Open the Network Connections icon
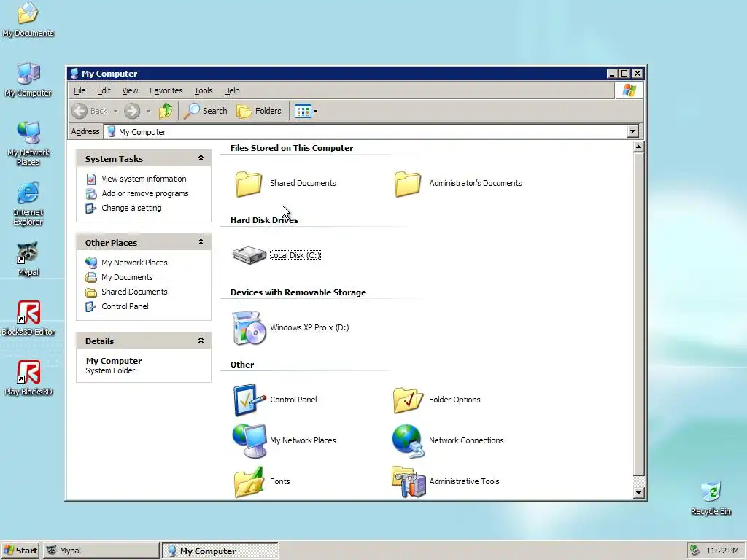The image size is (747, 560). [x=408, y=440]
